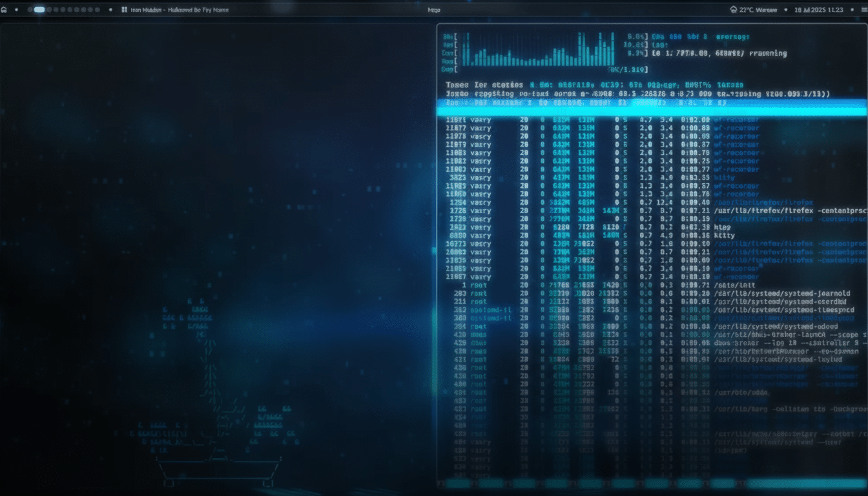Open the tray icon at the far right
This screenshot has height=496, width=868.
pos(863,10)
